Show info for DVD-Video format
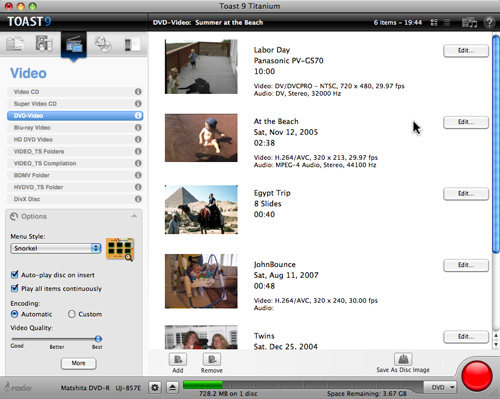 click(138, 116)
